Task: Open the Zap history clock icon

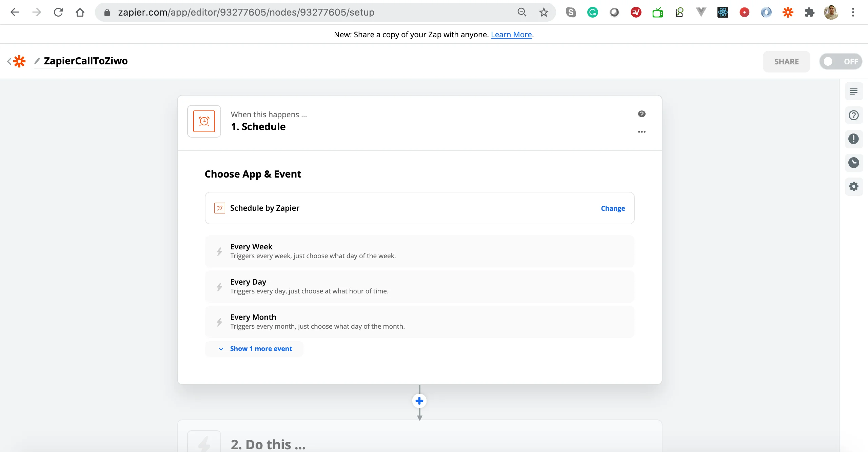Action: (x=854, y=163)
